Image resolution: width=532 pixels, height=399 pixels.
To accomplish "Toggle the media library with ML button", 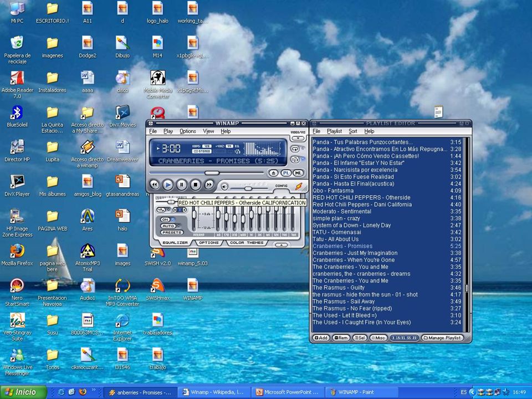I will 298,173.
